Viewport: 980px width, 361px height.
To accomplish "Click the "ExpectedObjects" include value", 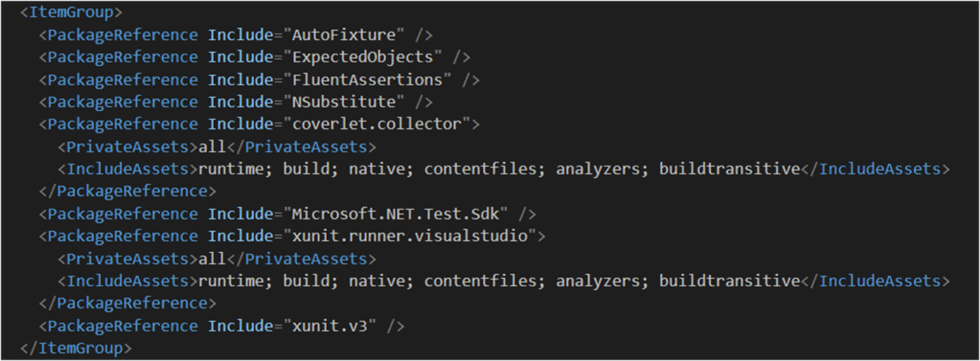I will (x=363, y=56).
